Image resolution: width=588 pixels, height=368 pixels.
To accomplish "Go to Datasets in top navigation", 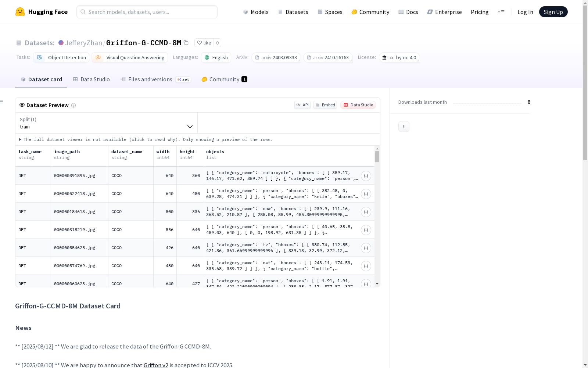I will click(293, 12).
